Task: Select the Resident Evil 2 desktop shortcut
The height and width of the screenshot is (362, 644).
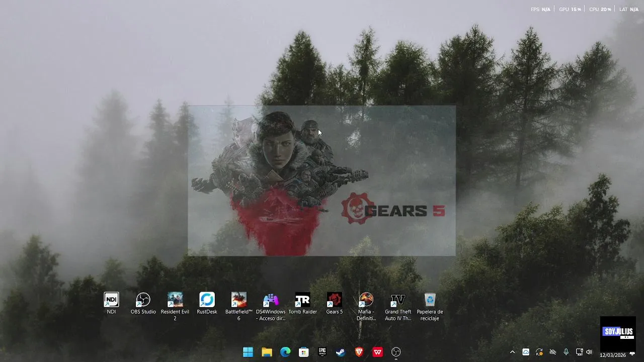Action: point(175,306)
